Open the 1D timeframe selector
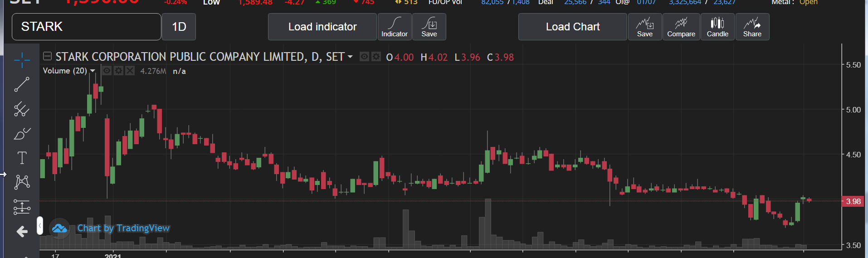This screenshot has width=868, height=258. (x=179, y=27)
